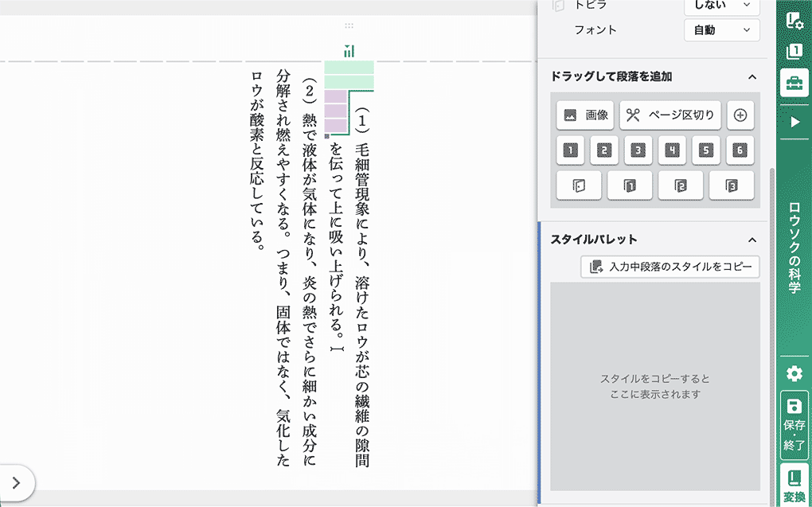Select the heading level 3 block icon
Viewport: 812px width, 507px height.
point(638,150)
